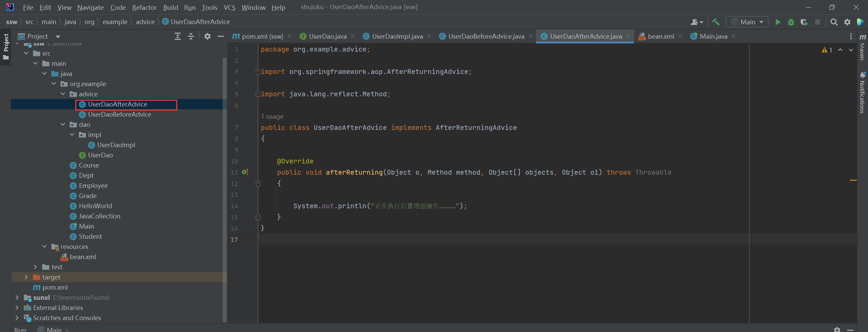Screen dimensions: 868x332
Task: Run with coverage shield icon
Action: (x=804, y=22)
